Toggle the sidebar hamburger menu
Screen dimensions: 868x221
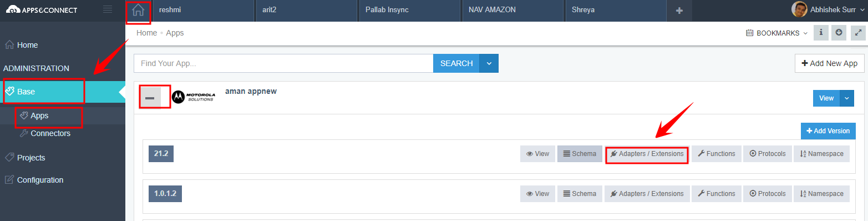pos(108,9)
